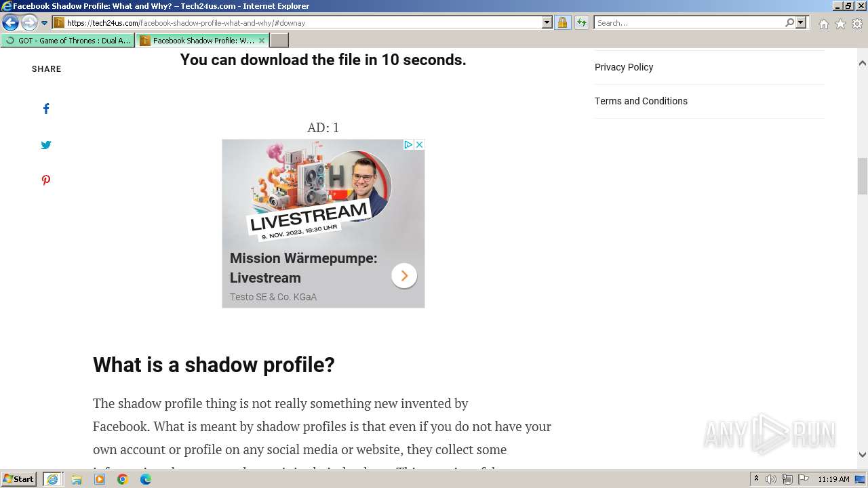Refresh the page with the refresh icon
This screenshot has width=868, height=488.
point(582,23)
